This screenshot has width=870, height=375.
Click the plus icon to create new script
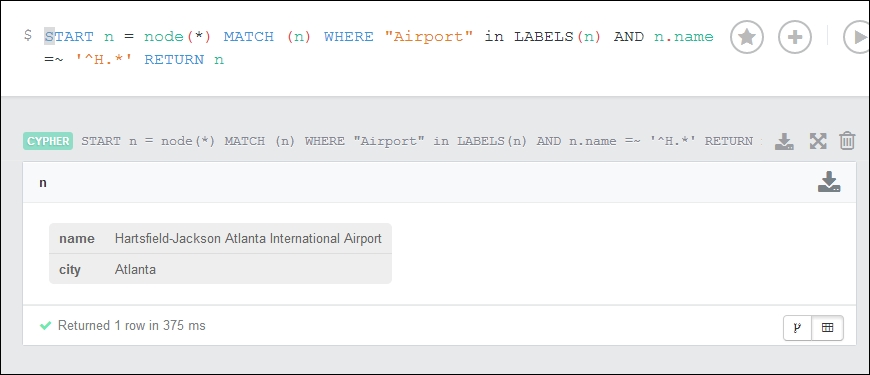[795, 37]
